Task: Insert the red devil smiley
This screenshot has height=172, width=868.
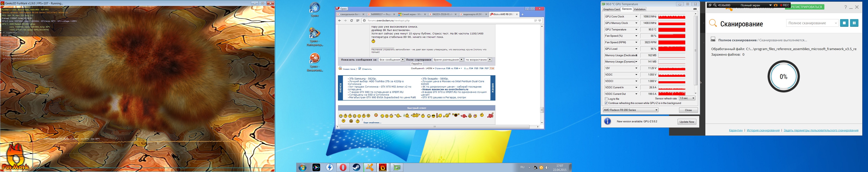Action: pos(490,115)
